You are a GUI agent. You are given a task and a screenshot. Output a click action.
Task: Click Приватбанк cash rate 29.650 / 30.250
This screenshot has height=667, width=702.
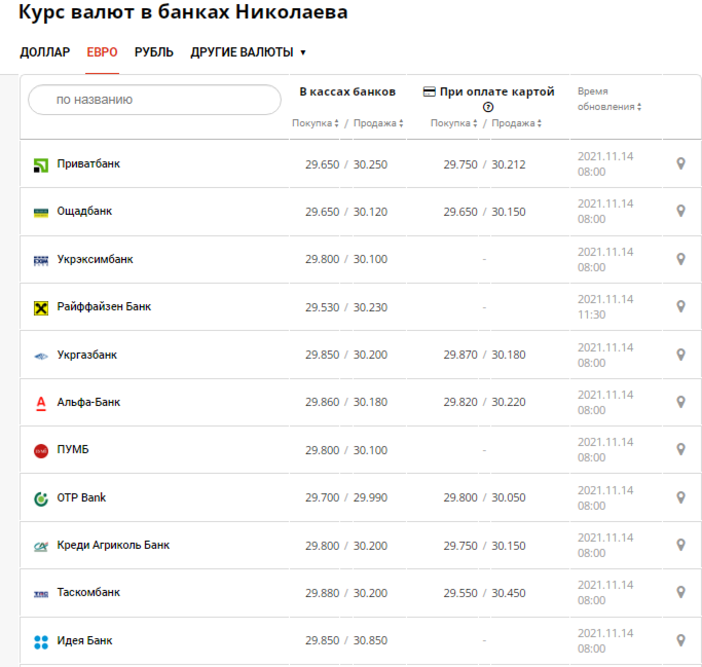pyautogui.click(x=346, y=165)
